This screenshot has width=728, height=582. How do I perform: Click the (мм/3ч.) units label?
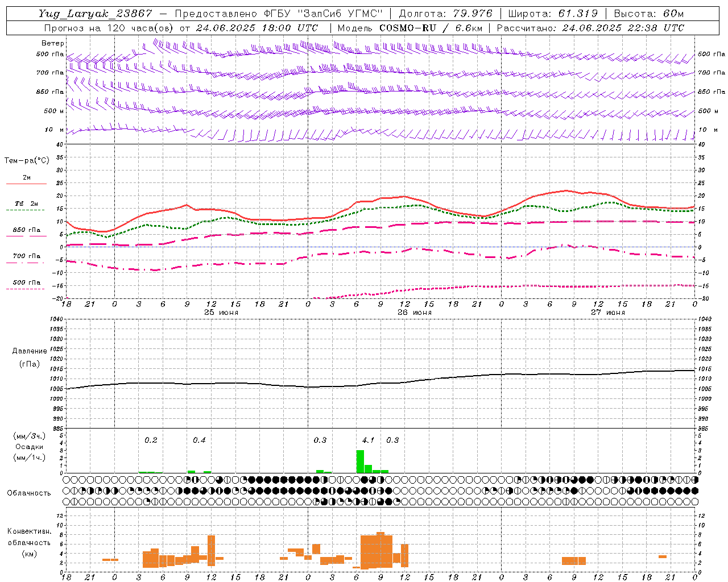[x=29, y=436]
